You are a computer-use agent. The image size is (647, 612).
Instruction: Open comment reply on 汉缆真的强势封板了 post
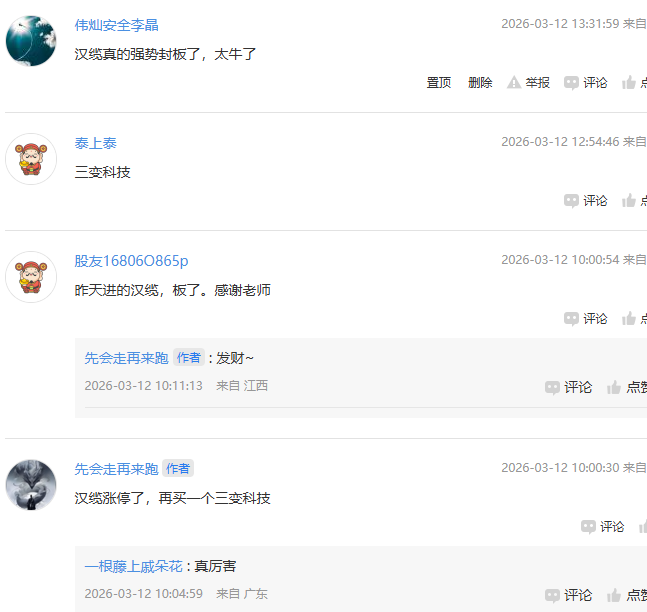click(586, 83)
